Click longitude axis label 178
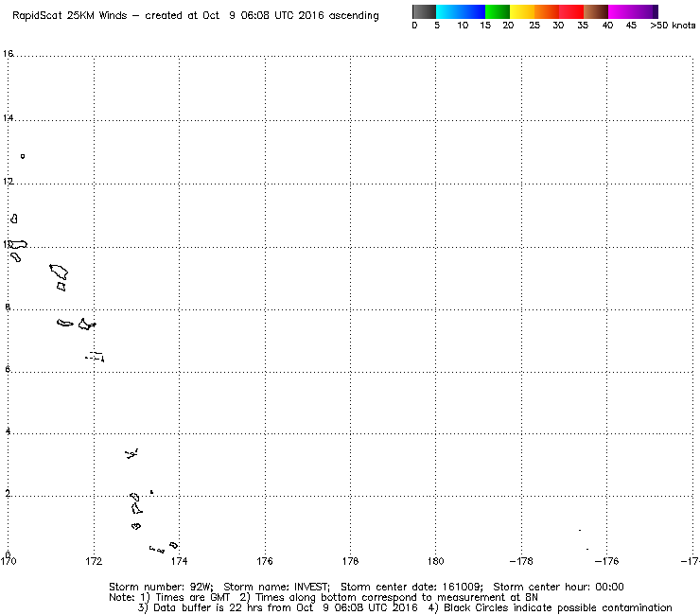 click(x=350, y=561)
